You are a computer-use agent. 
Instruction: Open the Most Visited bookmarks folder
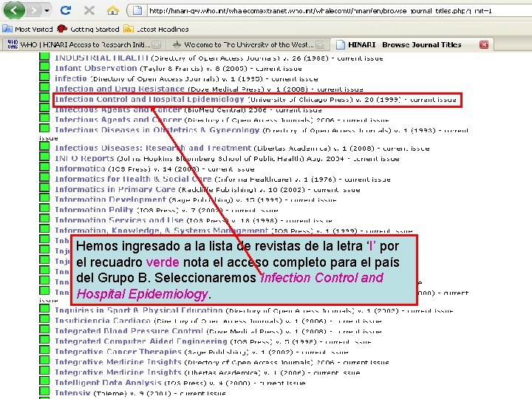coord(28,29)
